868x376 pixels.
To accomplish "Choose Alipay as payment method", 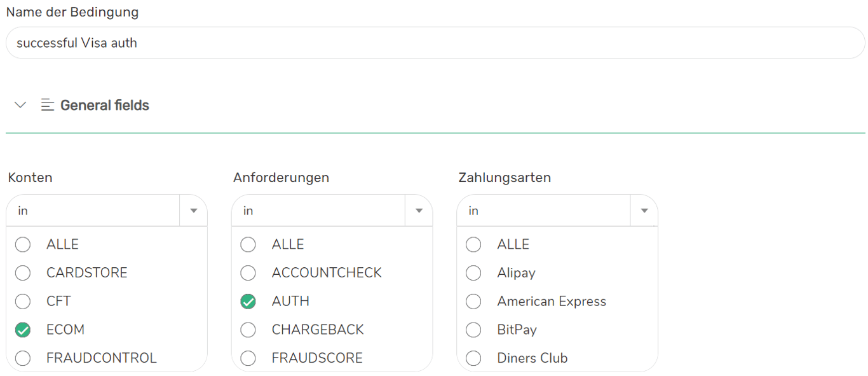I will point(473,273).
